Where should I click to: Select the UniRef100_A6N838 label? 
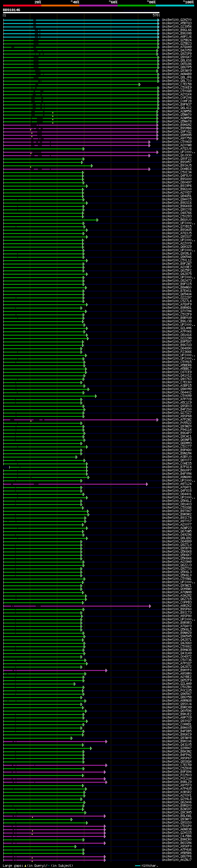(177, 829)
